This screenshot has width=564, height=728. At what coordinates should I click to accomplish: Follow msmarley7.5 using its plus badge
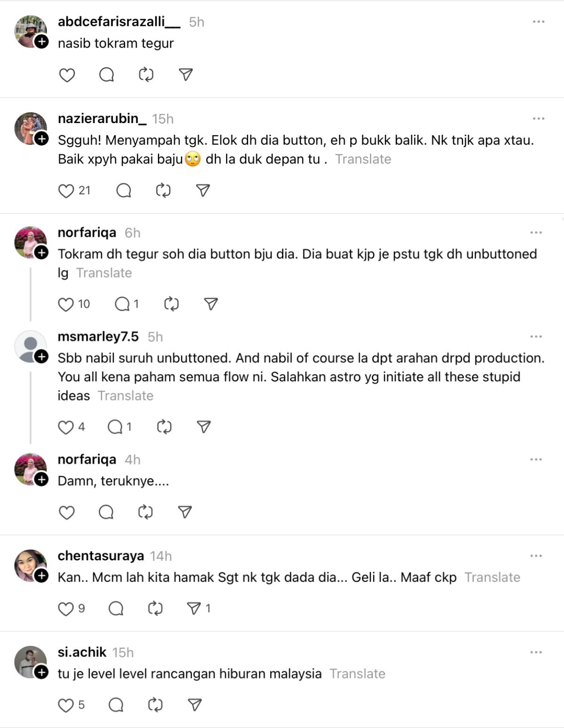pos(41,356)
